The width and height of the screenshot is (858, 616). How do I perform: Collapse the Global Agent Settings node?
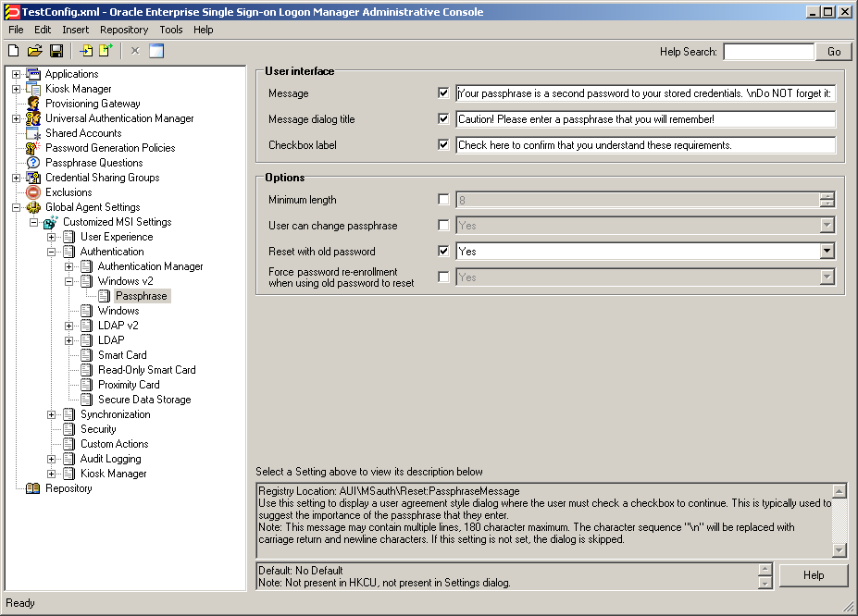(16, 207)
